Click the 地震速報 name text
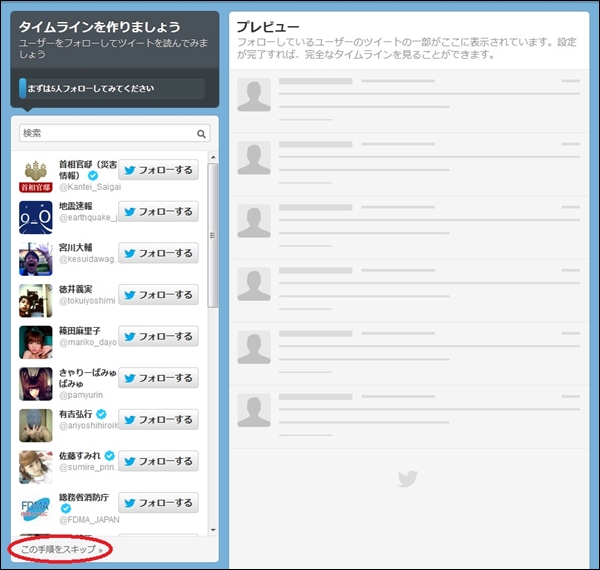Viewport: 600px width, 570px height. [x=76, y=206]
